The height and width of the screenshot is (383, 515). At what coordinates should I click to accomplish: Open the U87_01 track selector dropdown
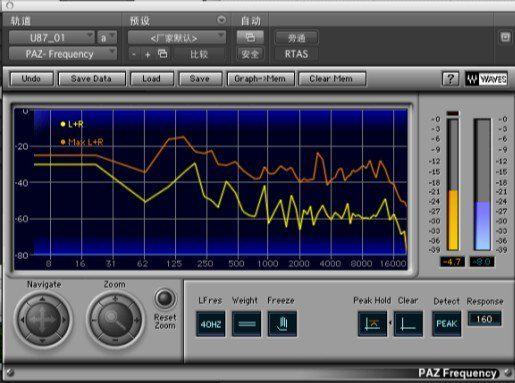51,38
